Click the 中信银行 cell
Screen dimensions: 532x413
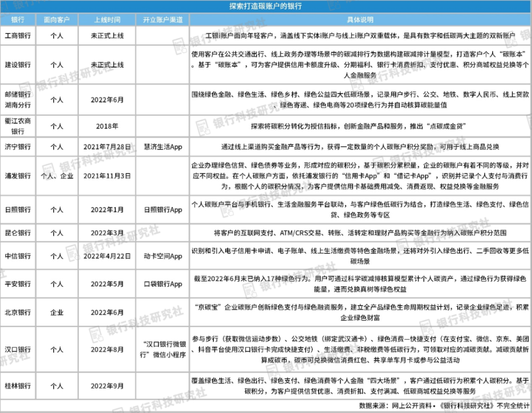point(18,256)
